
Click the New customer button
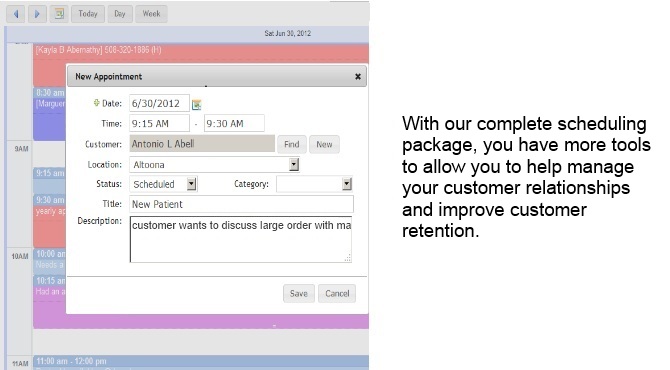point(324,144)
